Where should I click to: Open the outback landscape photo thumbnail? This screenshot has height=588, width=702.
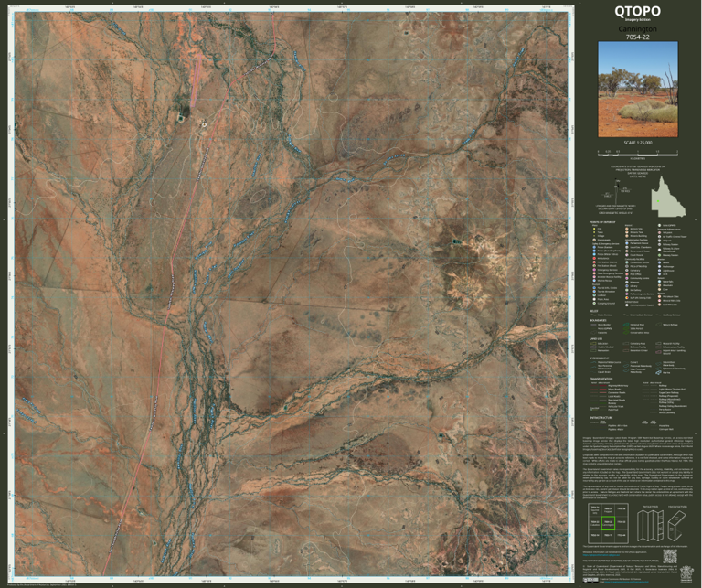click(638, 89)
